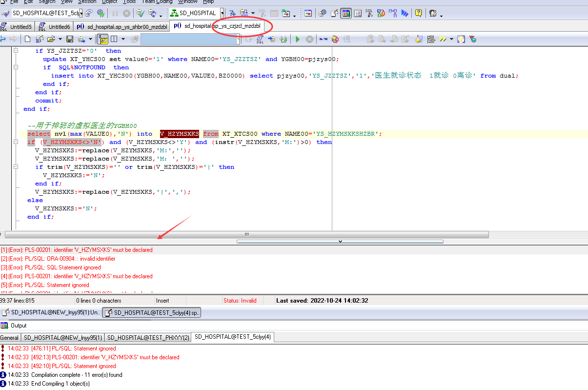
Task: Open the sd_hospital.sp_ys_shbr00_mzdzbl tab
Action: click(122, 26)
